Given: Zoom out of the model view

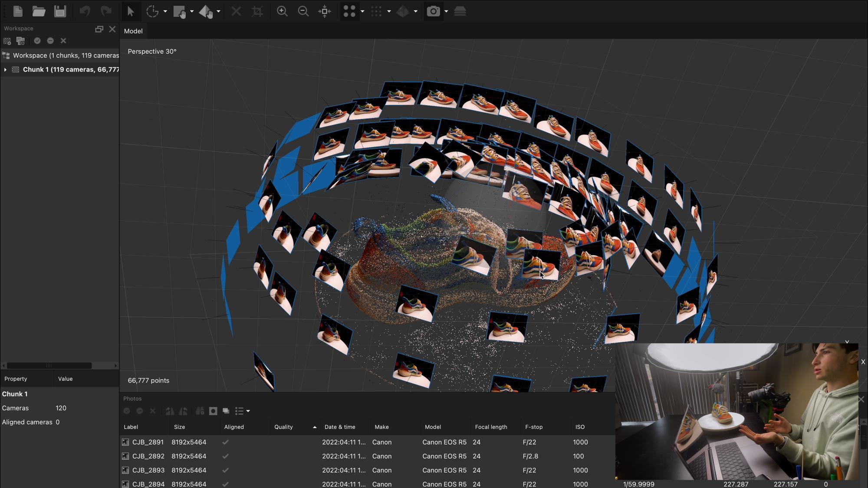Looking at the screenshot, I should pos(303,11).
